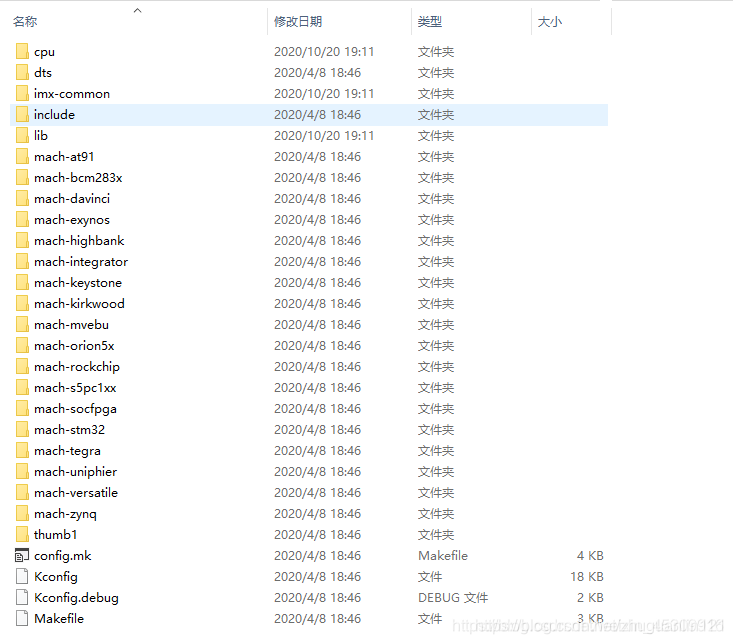Image resolution: width=733 pixels, height=644 pixels.
Task: Select the mach-socfpga folder icon
Action: 22,409
